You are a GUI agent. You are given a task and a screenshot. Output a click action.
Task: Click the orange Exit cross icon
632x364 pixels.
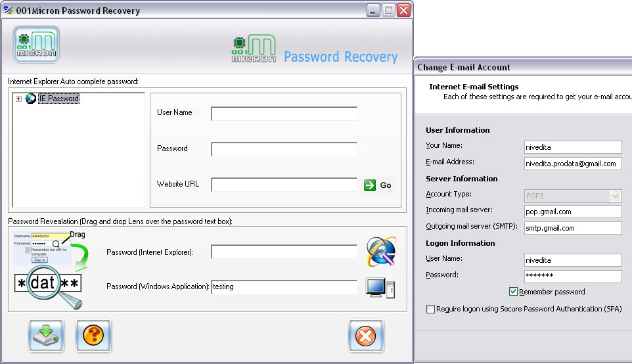coord(365,335)
